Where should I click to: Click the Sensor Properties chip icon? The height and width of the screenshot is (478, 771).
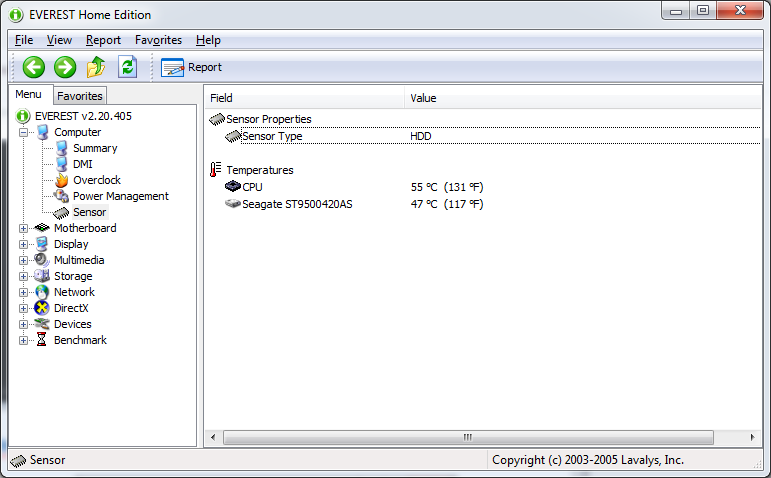pos(217,119)
